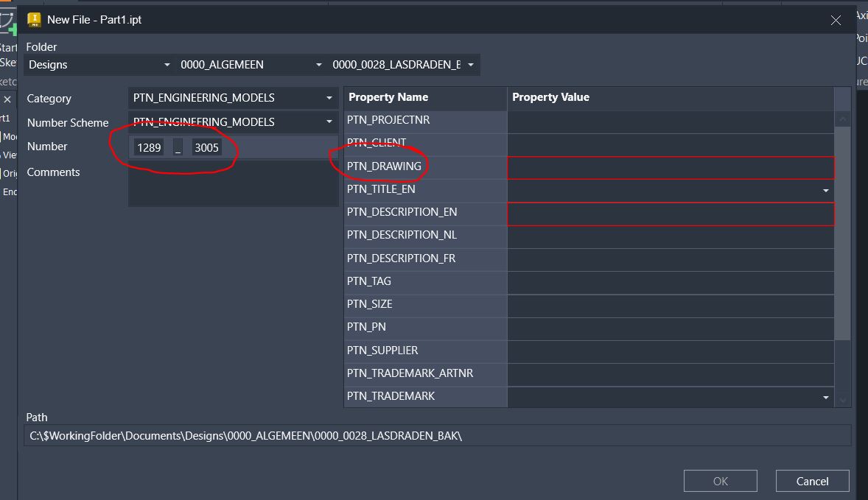Open the Designs folder dropdown

click(167, 65)
